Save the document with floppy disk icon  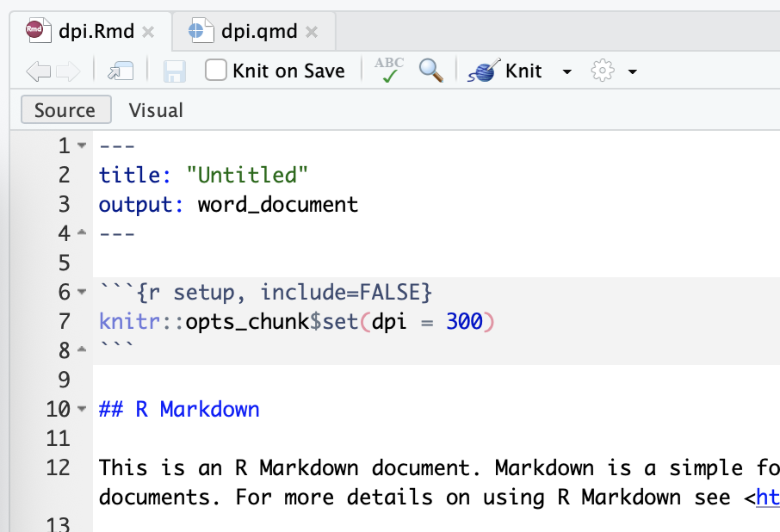(x=175, y=71)
